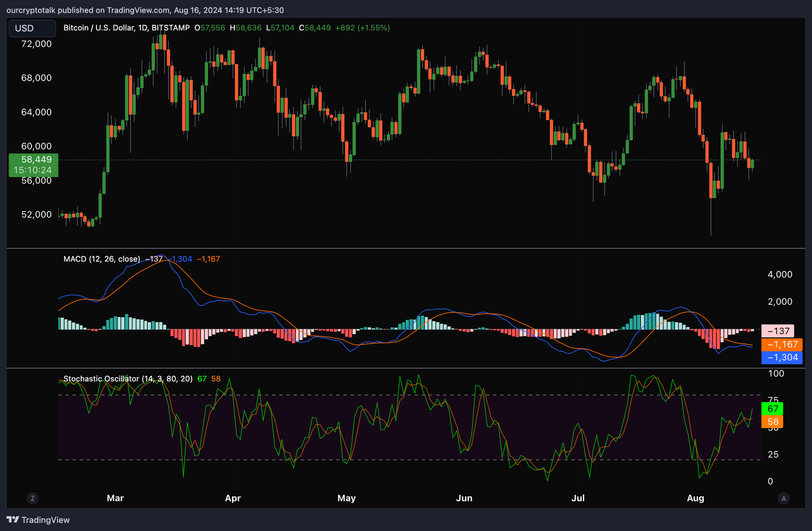Click the +892 (+1.55%) price change text
Viewport: 812px width, 531px height.
pyautogui.click(x=363, y=28)
